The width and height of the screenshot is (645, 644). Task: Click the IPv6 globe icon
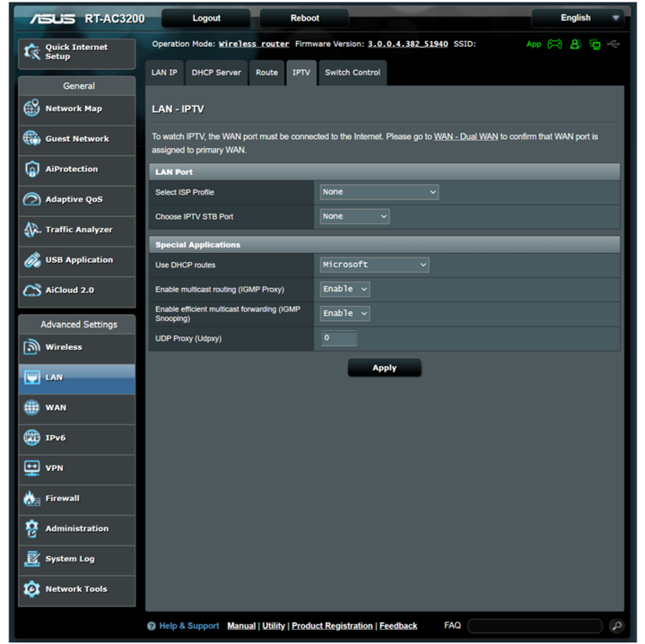(x=31, y=438)
